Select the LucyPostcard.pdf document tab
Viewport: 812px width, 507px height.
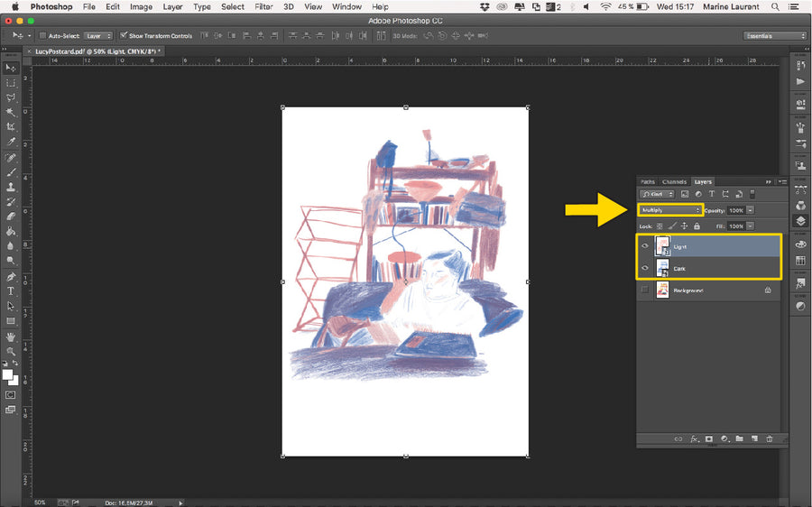click(x=97, y=51)
